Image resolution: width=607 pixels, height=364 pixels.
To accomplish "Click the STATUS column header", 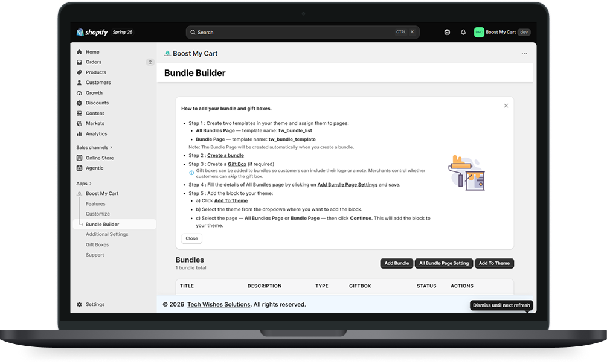I will (426, 286).
